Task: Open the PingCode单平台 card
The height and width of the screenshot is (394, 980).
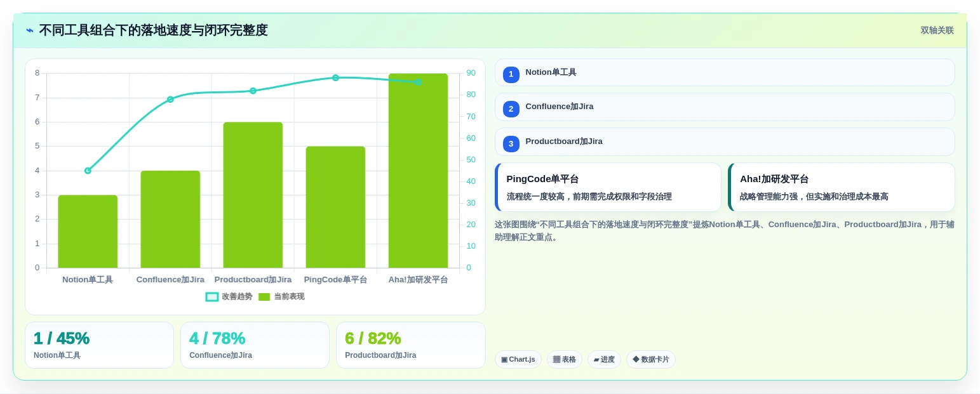Action: 608,187
